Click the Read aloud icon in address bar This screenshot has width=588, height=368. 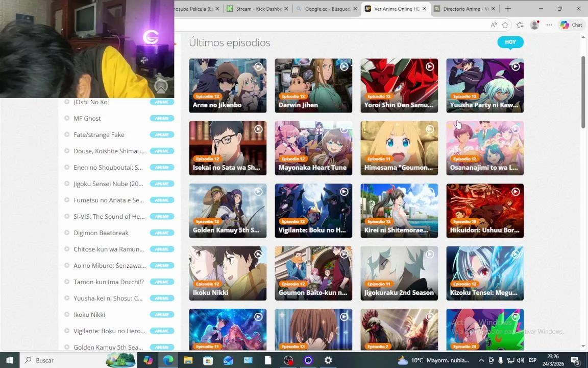pos(494,25)
